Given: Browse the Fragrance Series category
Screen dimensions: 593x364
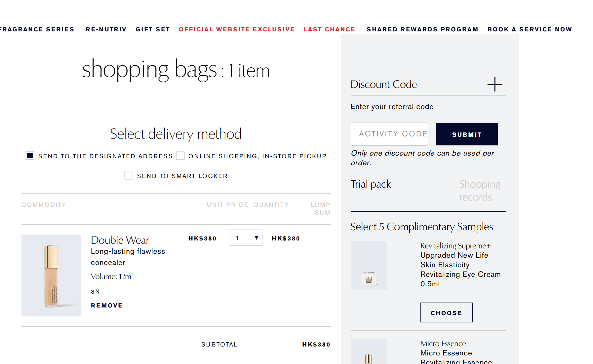Looking at the screenshot, I should coord(37,29).
